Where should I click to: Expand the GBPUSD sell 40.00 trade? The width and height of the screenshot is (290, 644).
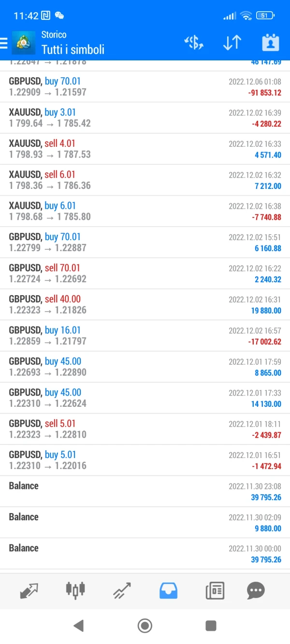[145, 305]
